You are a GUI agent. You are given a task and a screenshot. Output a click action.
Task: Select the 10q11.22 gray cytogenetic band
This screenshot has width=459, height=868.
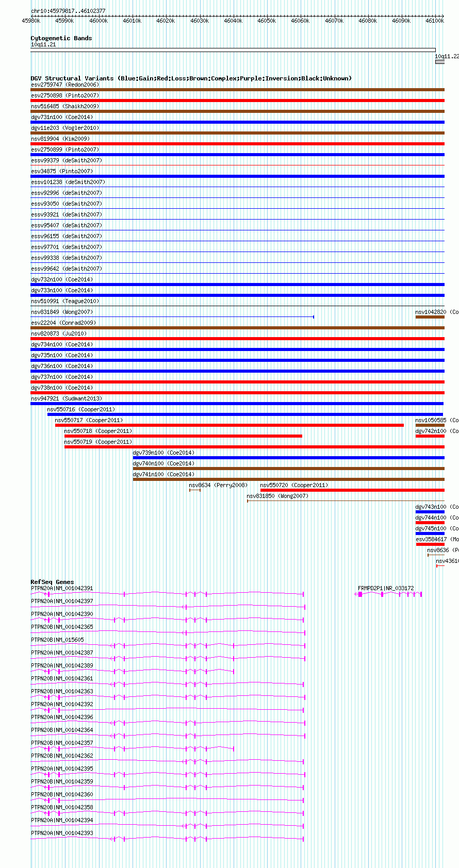439,62
